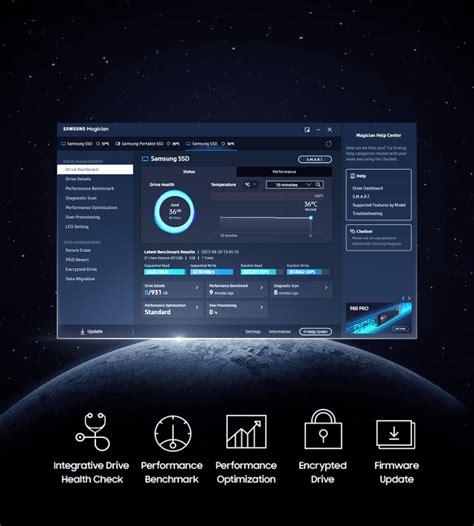Click the temperature graph's current data point

311,218
